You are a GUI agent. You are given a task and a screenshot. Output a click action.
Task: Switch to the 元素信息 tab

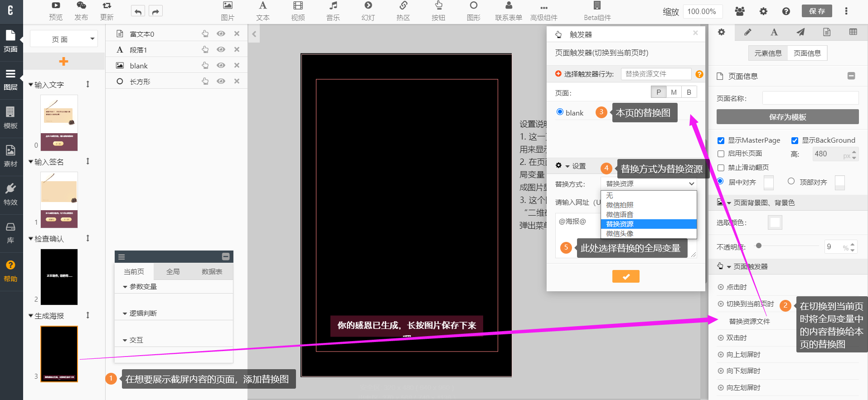768,53
